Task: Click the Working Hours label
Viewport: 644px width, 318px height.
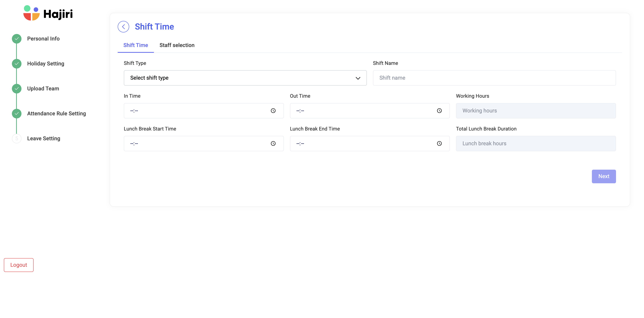Action: coord(472,96)
